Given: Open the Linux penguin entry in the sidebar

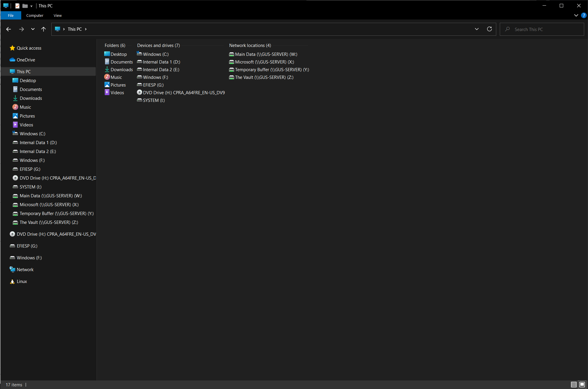Looking at the screenshot, I should click(x=21, y=281).
